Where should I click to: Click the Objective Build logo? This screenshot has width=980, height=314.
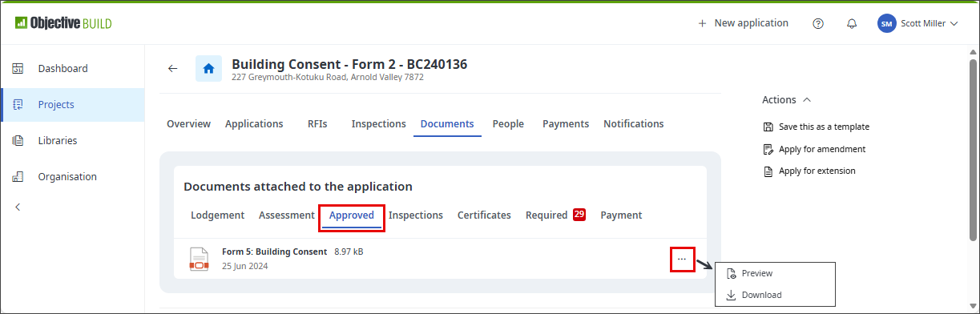pos(63,23)
